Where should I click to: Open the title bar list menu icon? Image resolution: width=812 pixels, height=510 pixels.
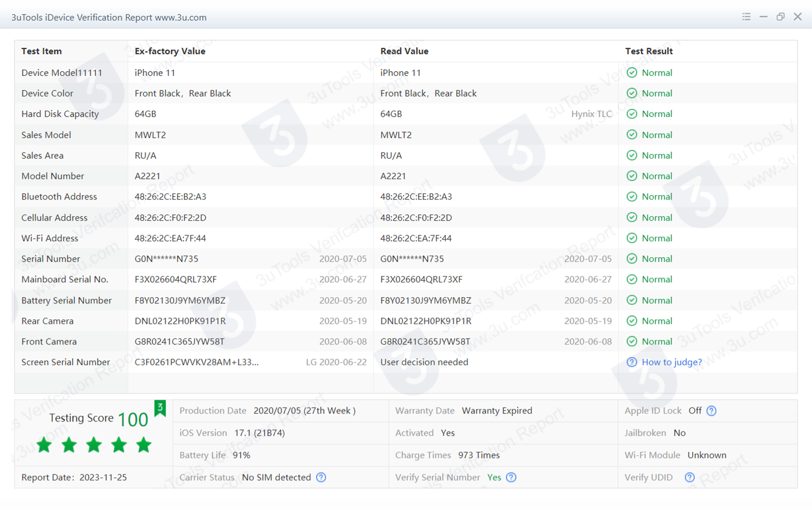(x=746, y=17)
